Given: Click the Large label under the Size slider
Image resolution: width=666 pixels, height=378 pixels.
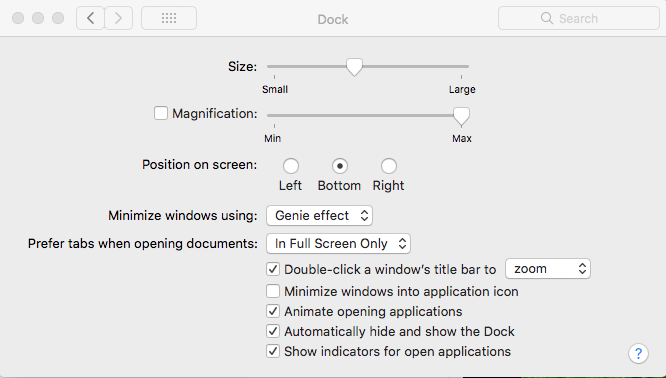Looking at the screenshot, I should click(462, 90).
